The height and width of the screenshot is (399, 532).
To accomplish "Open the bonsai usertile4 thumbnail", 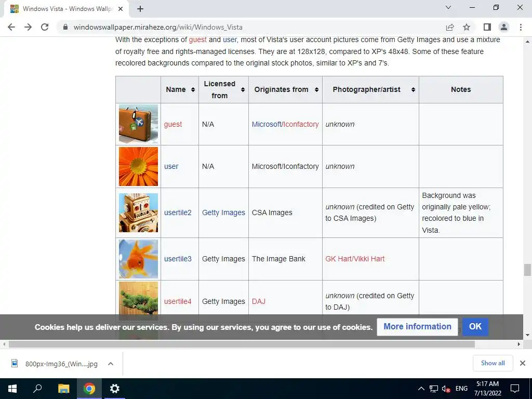I will pyautogui.click(x=138, y=301).
